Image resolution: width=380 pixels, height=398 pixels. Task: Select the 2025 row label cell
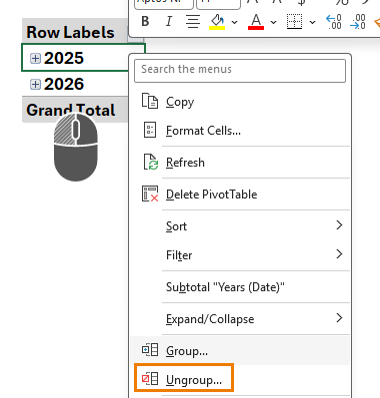75,58
